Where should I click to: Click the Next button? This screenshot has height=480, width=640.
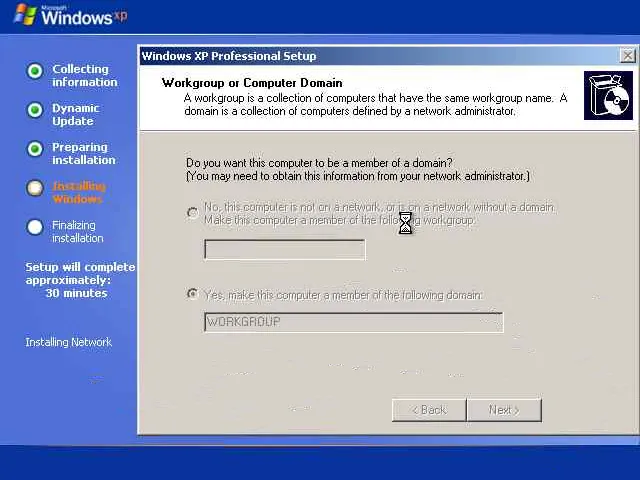[x=504, y=410]
